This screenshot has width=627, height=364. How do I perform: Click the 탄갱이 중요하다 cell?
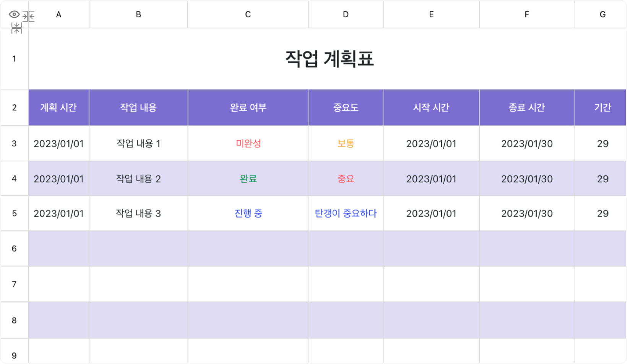click(x=346, y=213)
